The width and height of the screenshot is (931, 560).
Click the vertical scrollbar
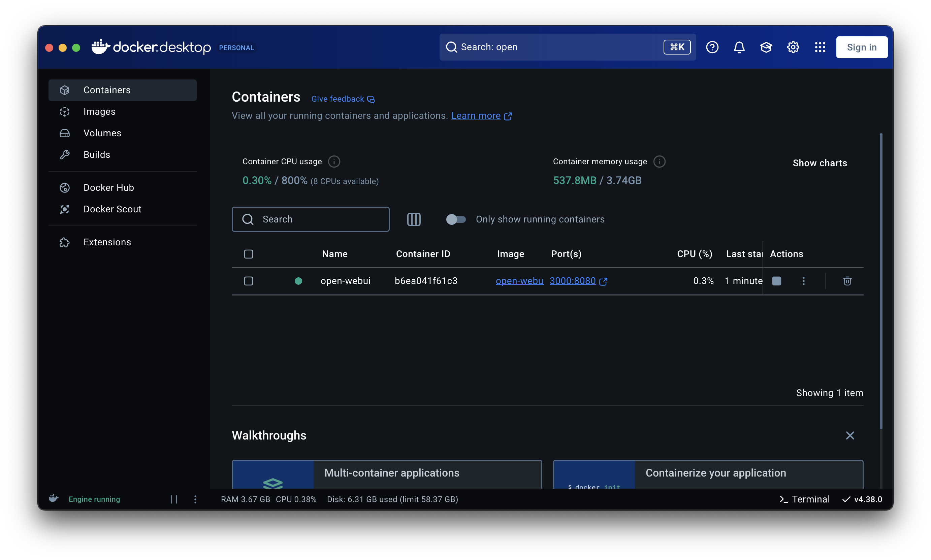click(x=881, y=281)
